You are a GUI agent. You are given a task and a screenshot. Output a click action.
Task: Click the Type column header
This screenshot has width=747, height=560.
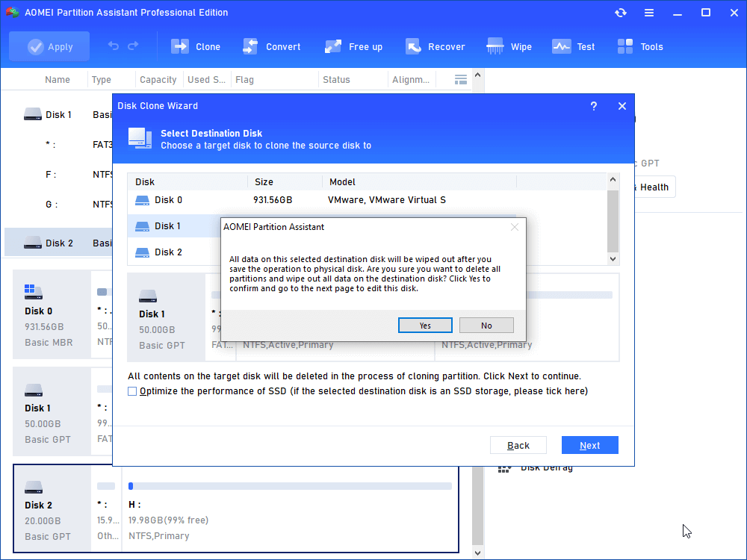102,80
